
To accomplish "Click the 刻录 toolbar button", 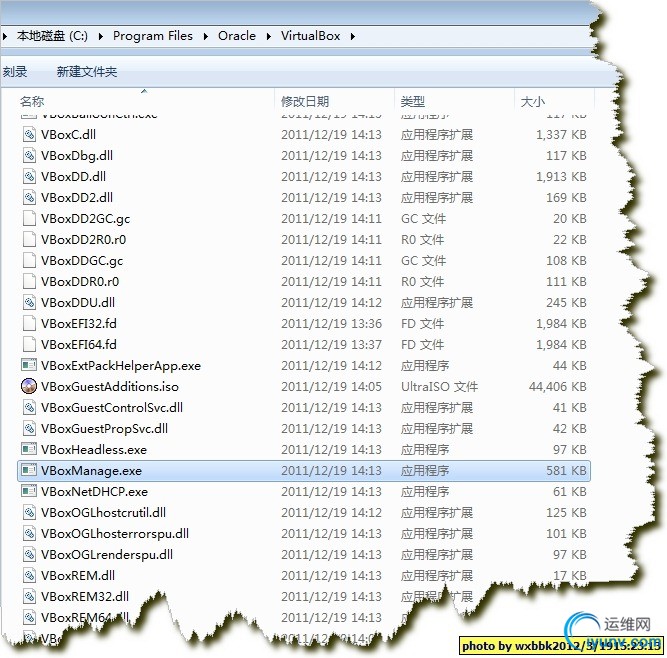I will point(15,71).
